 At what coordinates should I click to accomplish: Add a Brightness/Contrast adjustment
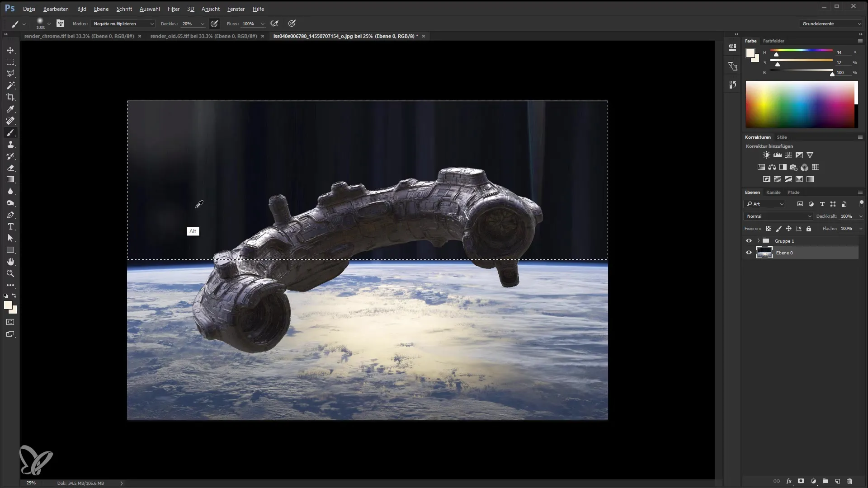(x=766, y=155)
